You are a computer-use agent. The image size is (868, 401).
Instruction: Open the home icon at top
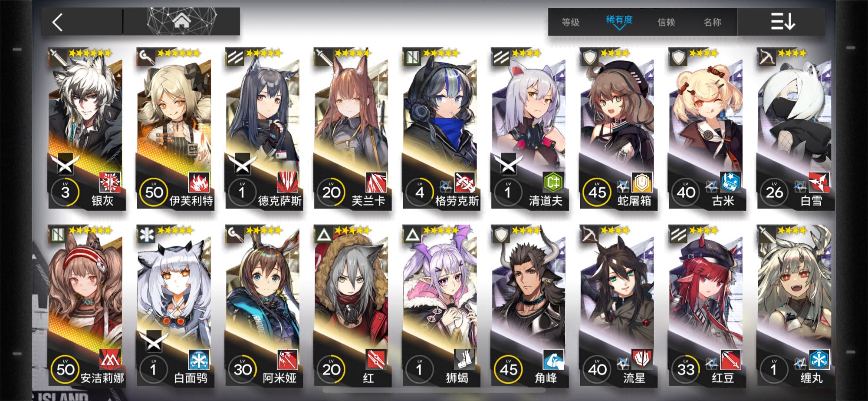[x=181, y=20]
